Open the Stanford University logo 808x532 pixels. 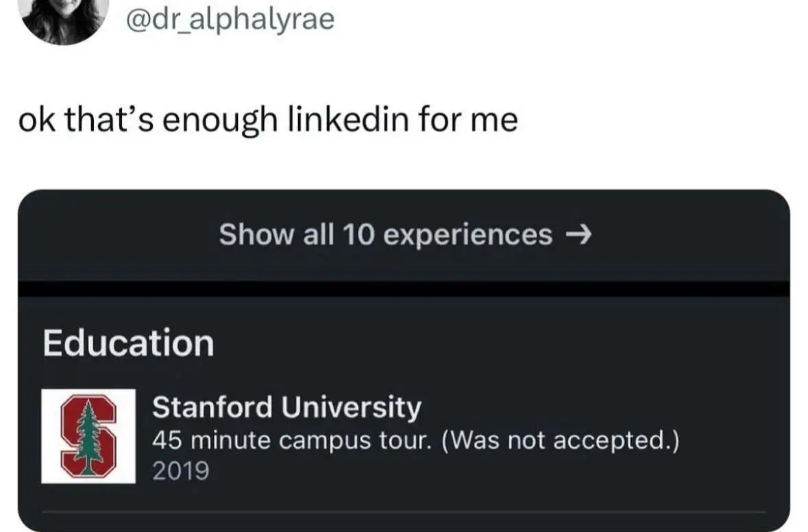(x=88, y=436)
